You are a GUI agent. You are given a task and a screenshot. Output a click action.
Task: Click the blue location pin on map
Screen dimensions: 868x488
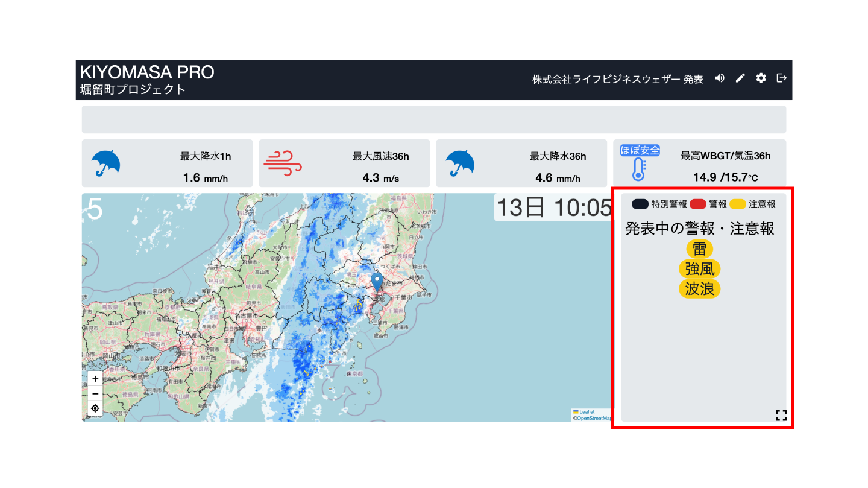[x=377, y=282]
